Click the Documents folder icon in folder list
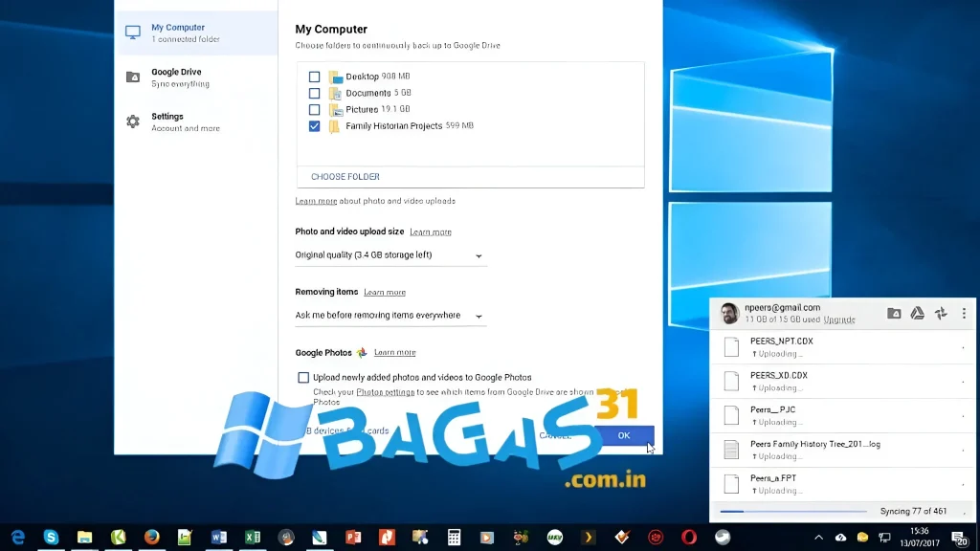 pyautogui.click(x=336, y=93)
